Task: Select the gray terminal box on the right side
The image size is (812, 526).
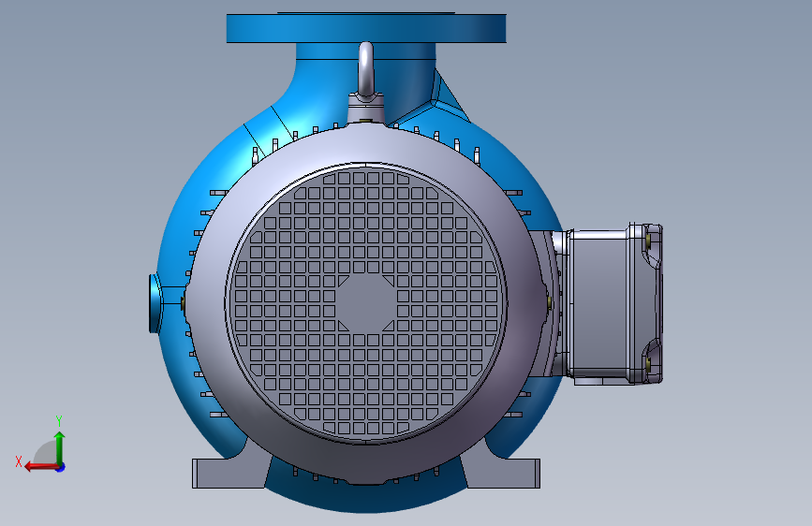Action: (613, 304)
